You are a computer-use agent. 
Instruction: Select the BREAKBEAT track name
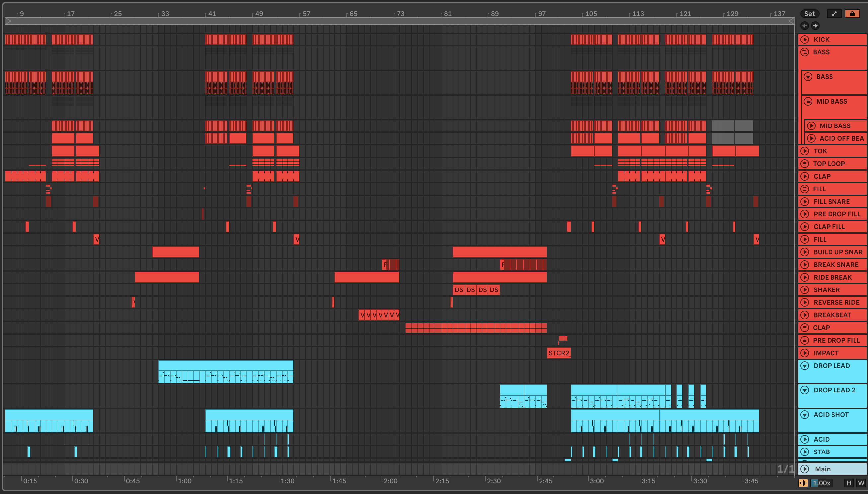pos(832,315)
